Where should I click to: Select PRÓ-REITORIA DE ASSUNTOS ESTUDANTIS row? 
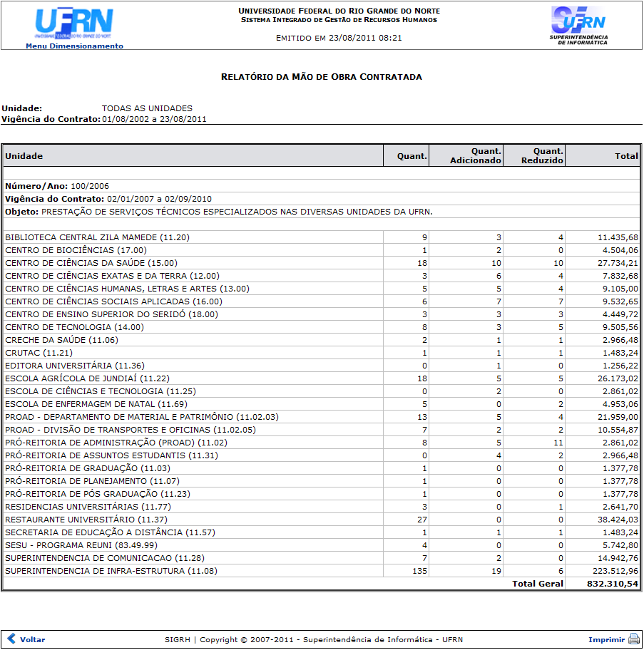point(322,456)
